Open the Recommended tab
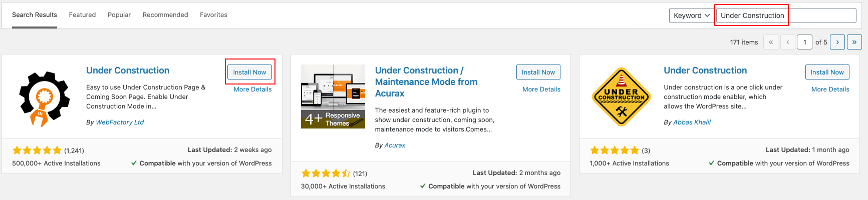The height and width of the screenshot is (200, 868). 165,15
